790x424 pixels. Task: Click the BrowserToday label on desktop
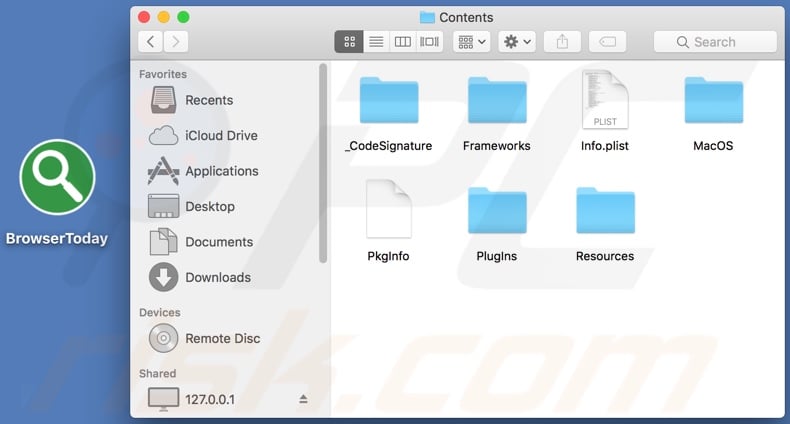(x=57, y=238)
